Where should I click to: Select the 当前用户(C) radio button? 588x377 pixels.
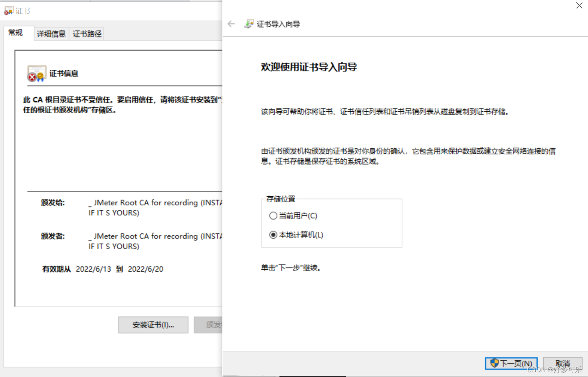tap(273, 215)
